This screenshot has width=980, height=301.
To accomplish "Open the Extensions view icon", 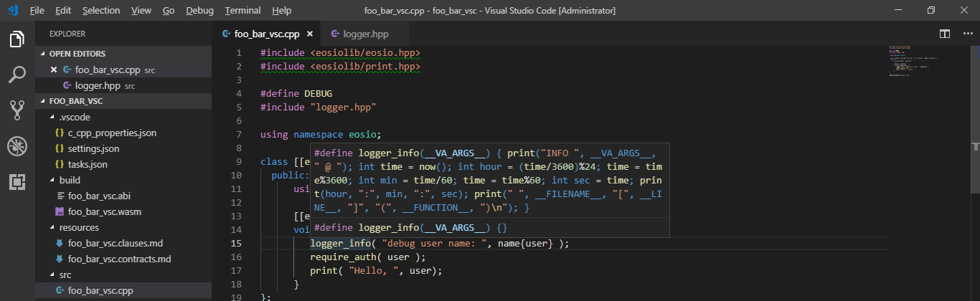I will point(17,181).
